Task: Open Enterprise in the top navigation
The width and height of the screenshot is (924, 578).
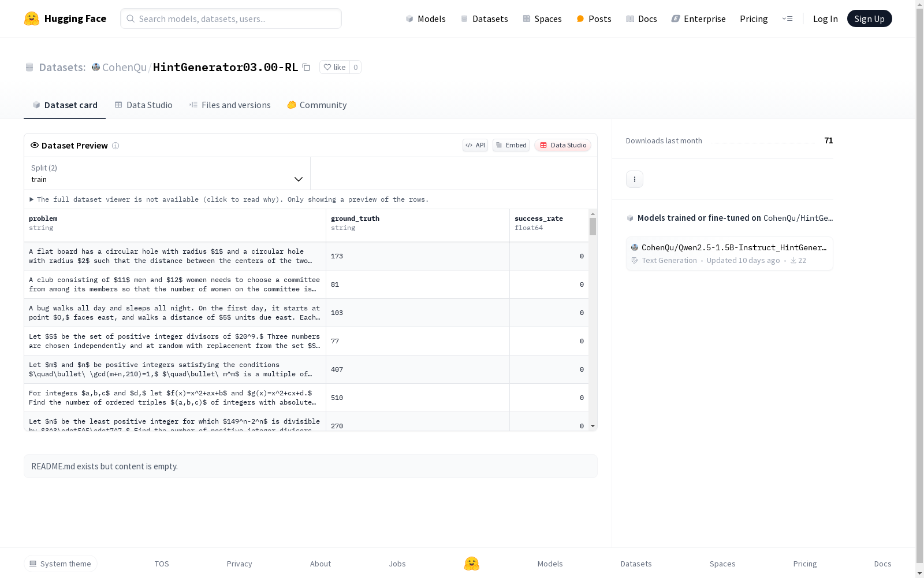Action: point(699,18)
